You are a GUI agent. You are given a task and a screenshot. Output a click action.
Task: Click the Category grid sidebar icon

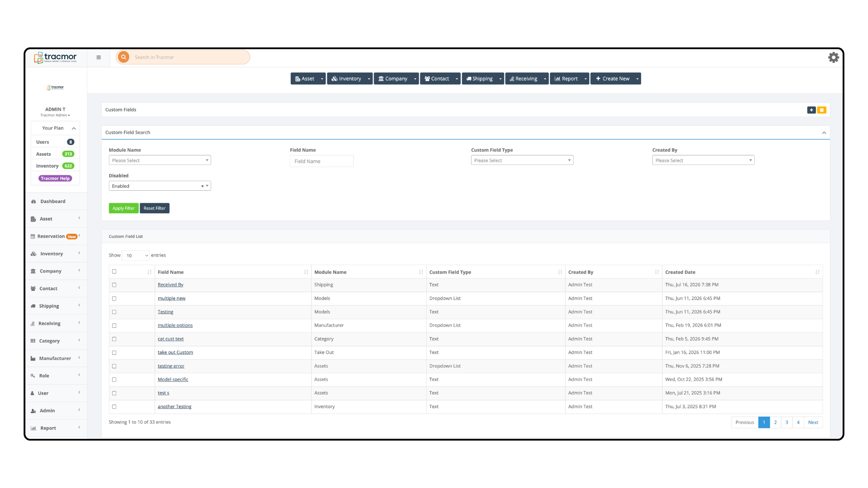pyautogui.click(x=33, y=341)
